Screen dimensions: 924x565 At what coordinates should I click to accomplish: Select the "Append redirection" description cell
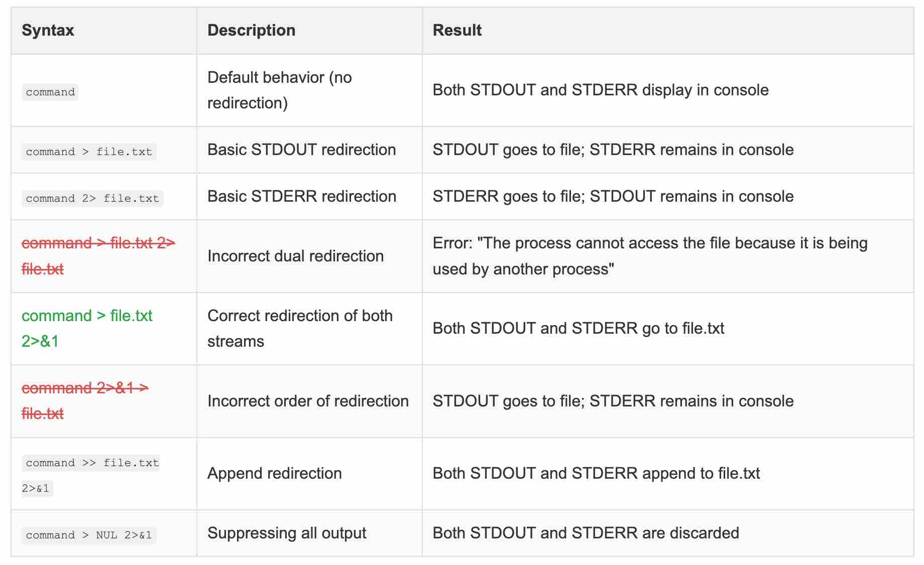tap(274, 473)
